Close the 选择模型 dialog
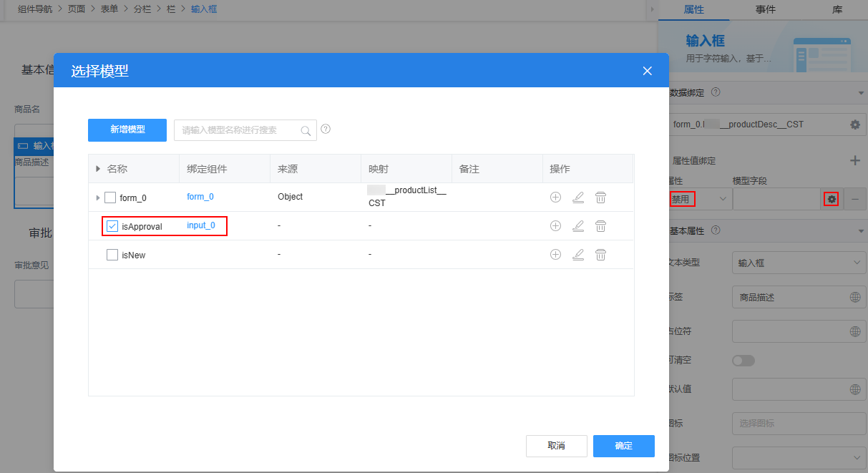The height and width of the screenshot is (473, 868). coord(648,71)
